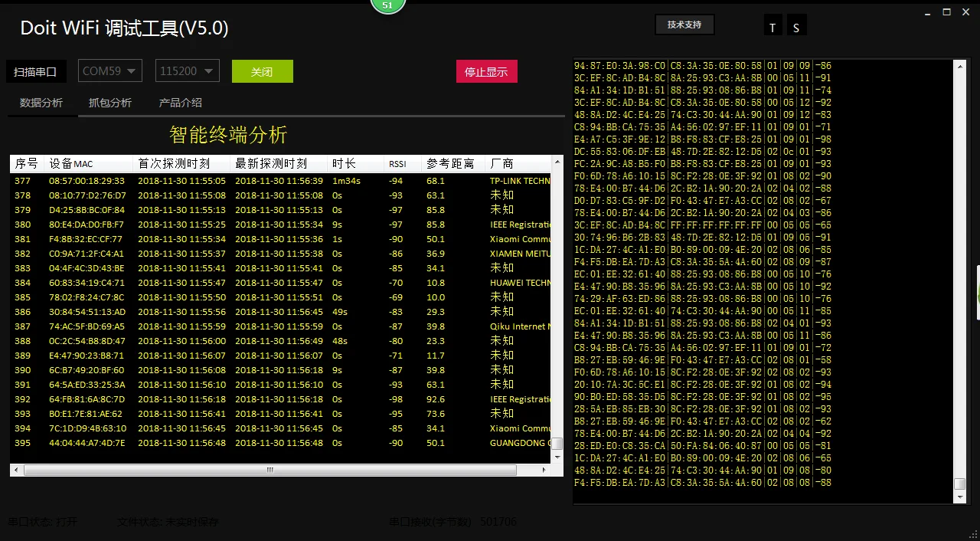980x541 pixels.
Task: Select MAC 04:4F:4C:3D:43:BE in row 383
Action: 87,268
